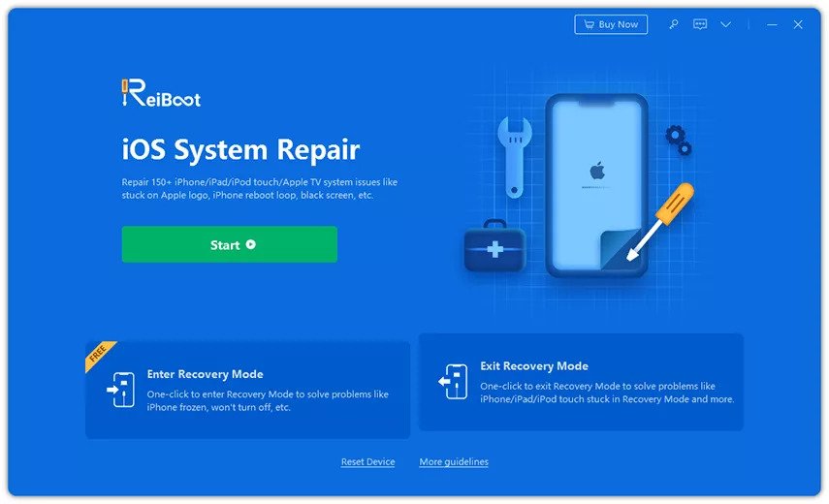Open the Reset Device link
Image resolution: width=829 pixels, height=504 pixels.
[368, 461]
